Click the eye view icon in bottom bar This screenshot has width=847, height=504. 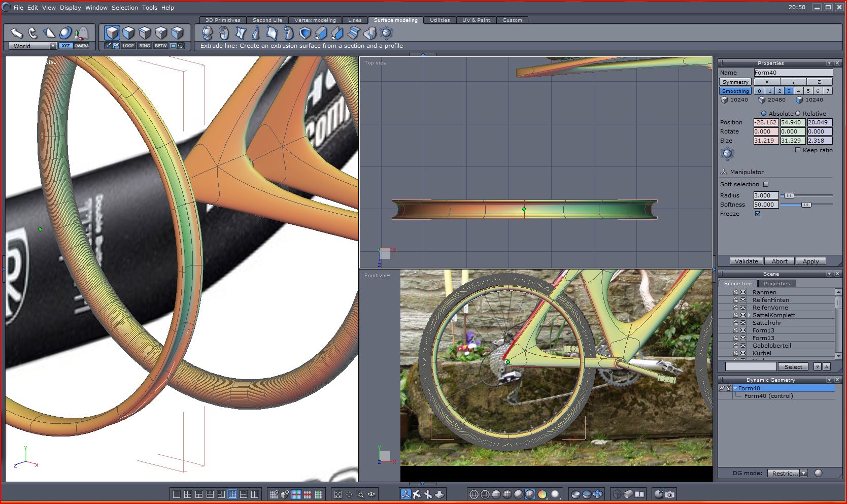click(x=371, y=494)
